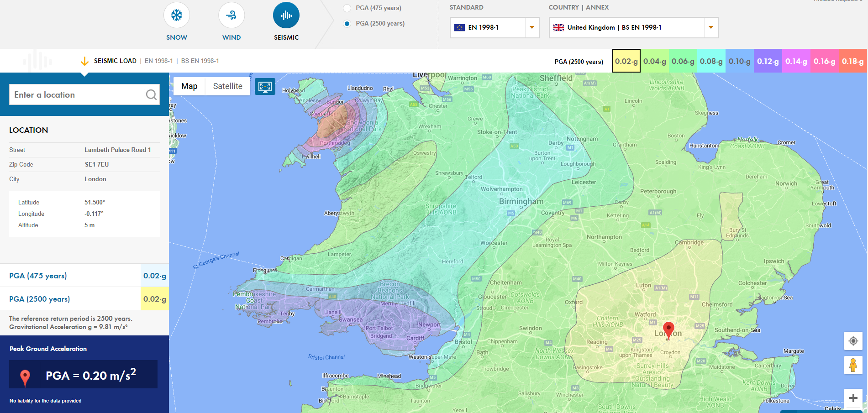Select PGA (475 years) radio option

347,8
